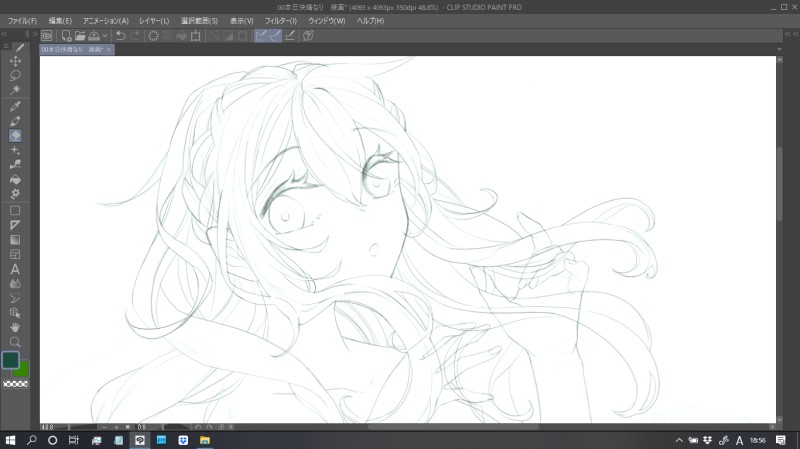The width and height of the screenshot is (800, 449).
Task: Select the Ruler triangle tool
Action: [x=15, y=225]
